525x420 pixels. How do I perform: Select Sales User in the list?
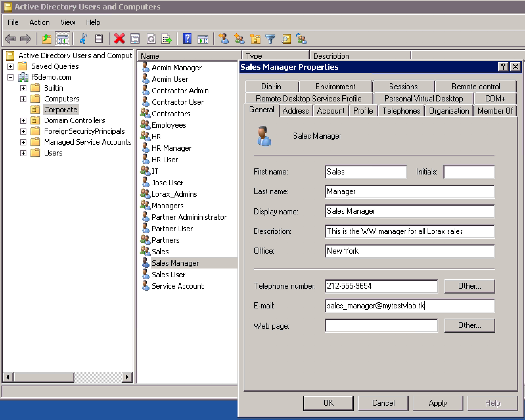click(x=168, y=275)
